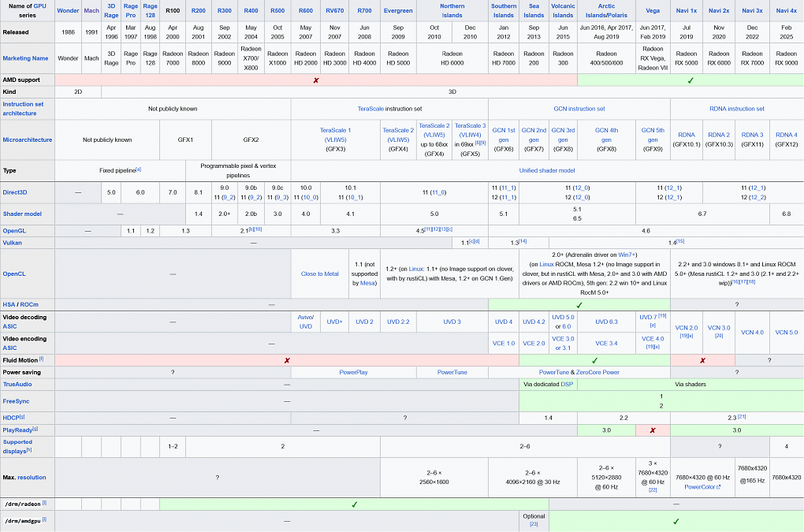Open the Close to Metal link
Image resolution: width=804 pixels, height=532 pixels.
(x=319, y=274)
